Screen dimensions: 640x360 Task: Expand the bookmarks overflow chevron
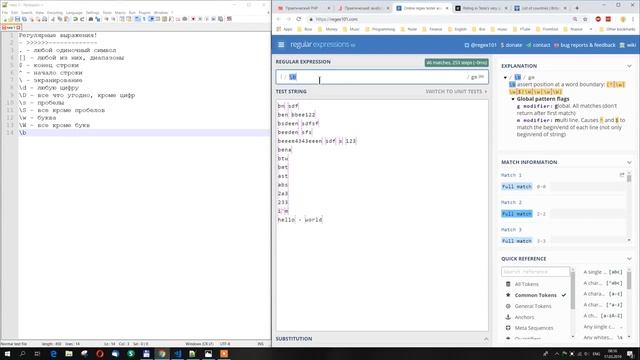591,29
